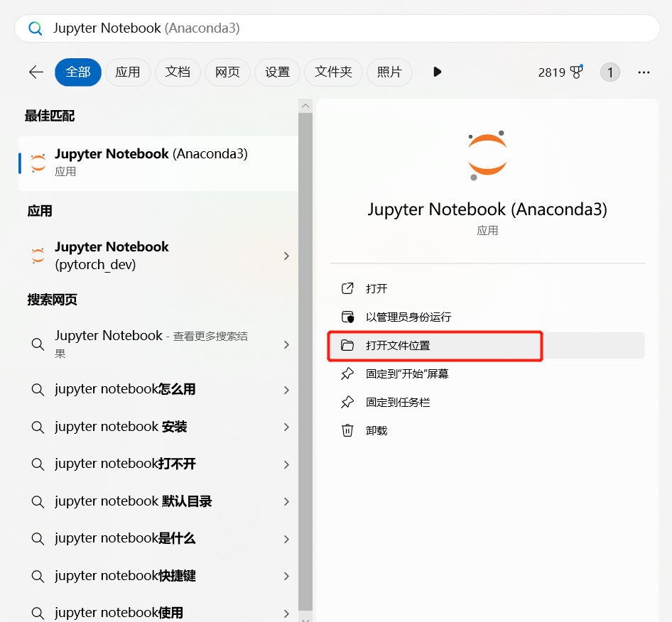Switch to the 文件夹 filter tab

(333, 72)
